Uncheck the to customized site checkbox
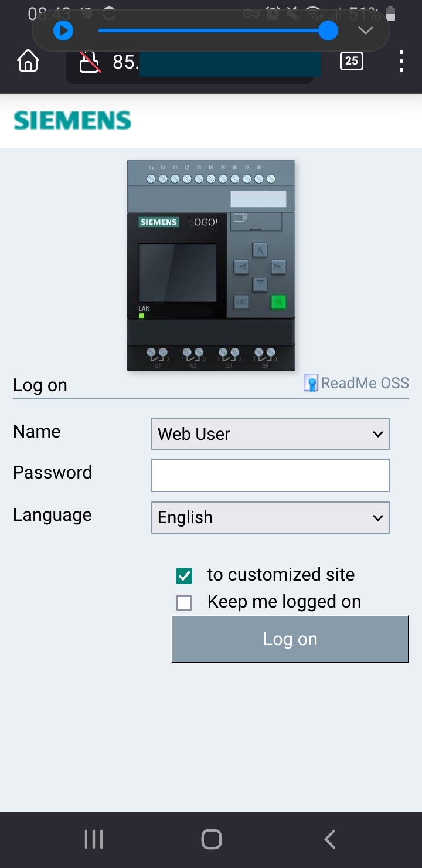The height and width of the screenshot is (868, 422). coord(184,576)
